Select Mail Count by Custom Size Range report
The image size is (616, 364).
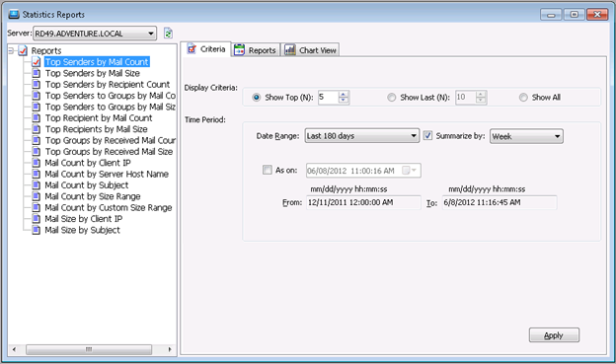click(x=108, y=207)
